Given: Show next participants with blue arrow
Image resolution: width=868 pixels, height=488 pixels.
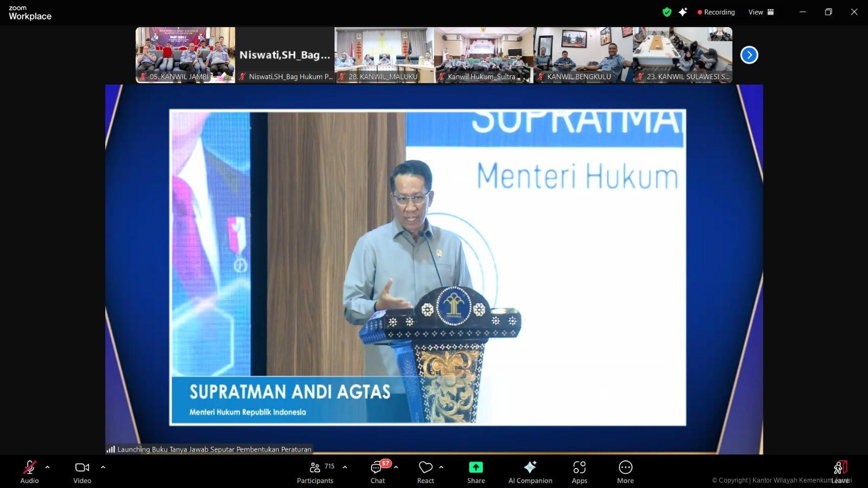Looking at the screenshot, I should (x=749, y=55).
